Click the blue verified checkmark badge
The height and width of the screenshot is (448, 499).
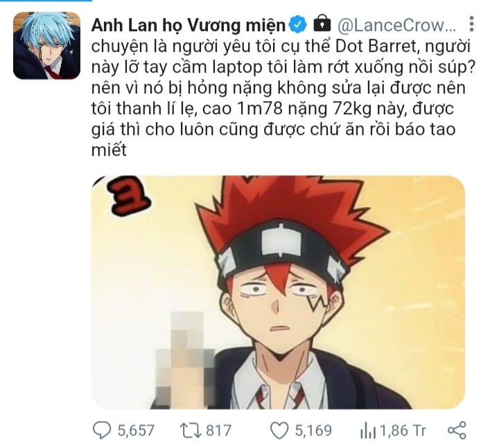(297, 24)
